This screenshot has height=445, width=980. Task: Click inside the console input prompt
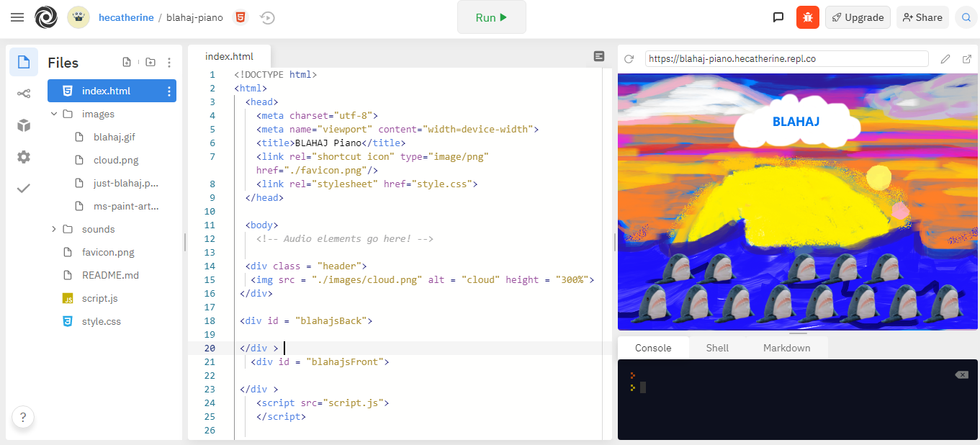coord(643,387)
